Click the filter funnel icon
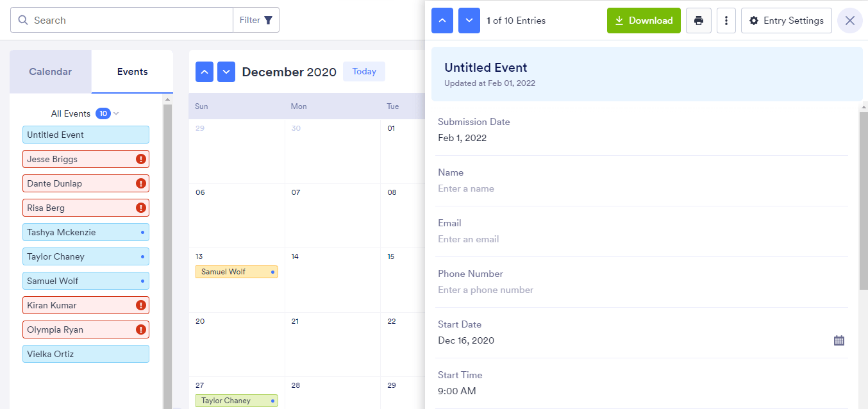This screenshot has width=868, height=409. coord(268,21)
